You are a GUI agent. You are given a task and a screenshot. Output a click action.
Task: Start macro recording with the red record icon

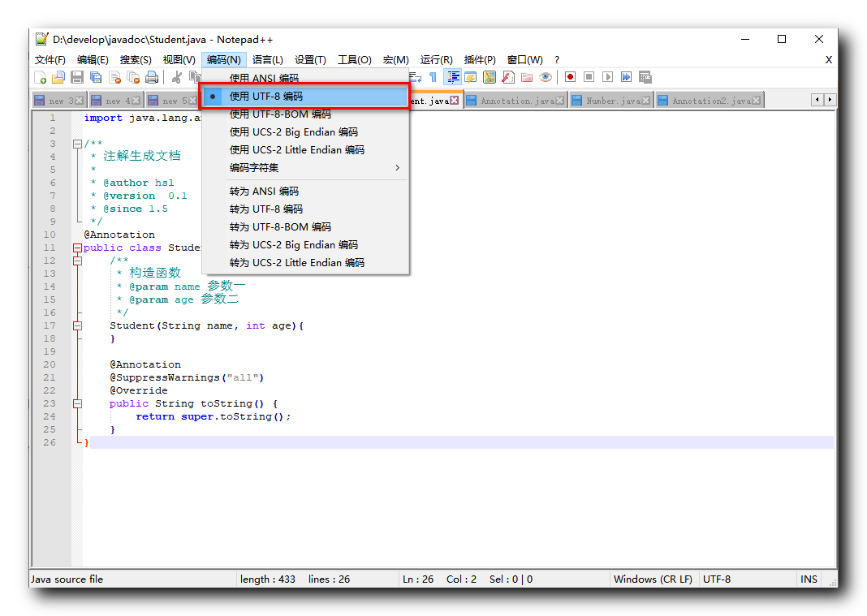point(570,77)
